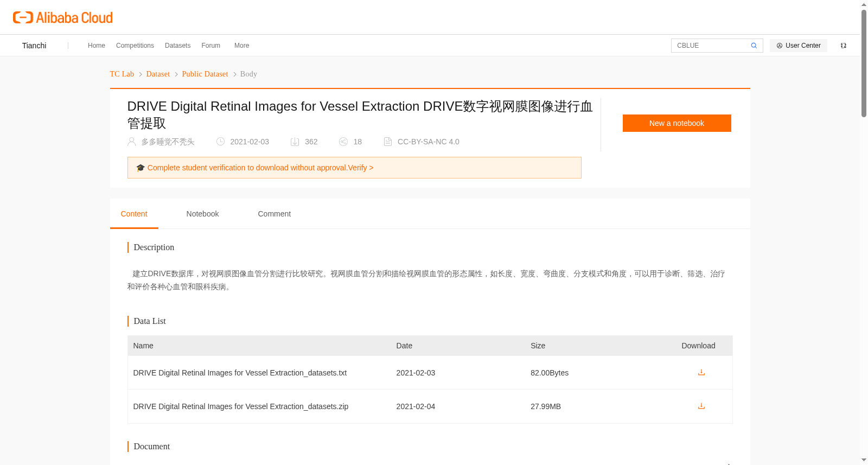Open the Tianchi home link
This screenshot has height=465, width=868.
(x=34, y=46)
